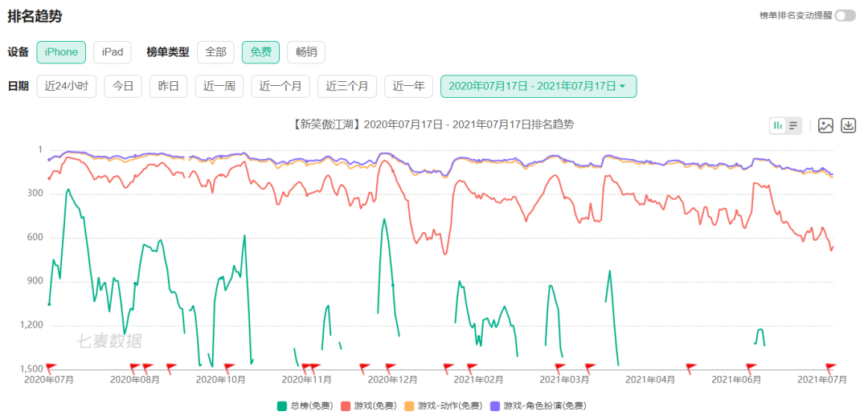Click the 2020年11月 x-axis label
The height and width of the screenshot is (420, 868).
[307, 380]
